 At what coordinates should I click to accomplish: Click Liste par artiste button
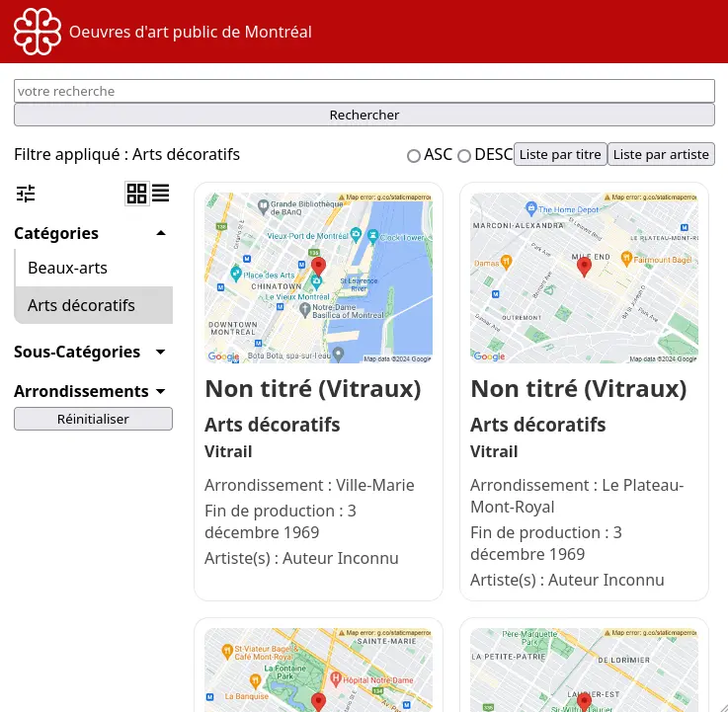pos(661,154)
